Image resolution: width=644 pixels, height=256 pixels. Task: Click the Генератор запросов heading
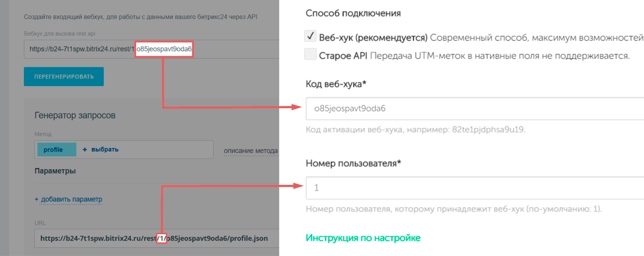pyautogui.click(x=75, y=115)
